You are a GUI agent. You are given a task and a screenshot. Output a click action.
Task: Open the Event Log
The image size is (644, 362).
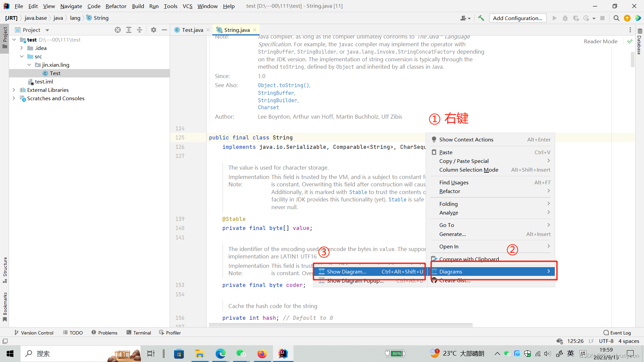pos(617,333)
